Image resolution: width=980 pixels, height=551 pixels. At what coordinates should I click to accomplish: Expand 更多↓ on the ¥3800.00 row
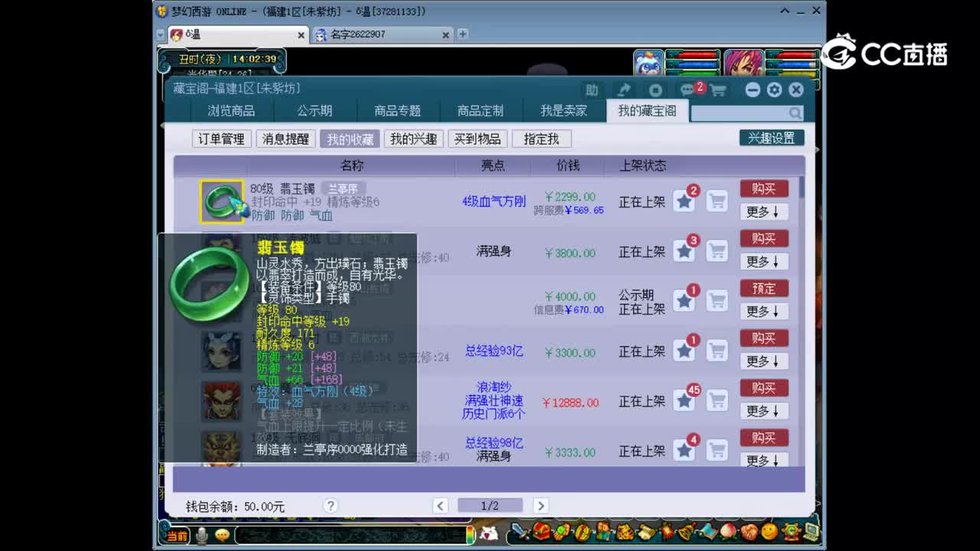point(764,262)
